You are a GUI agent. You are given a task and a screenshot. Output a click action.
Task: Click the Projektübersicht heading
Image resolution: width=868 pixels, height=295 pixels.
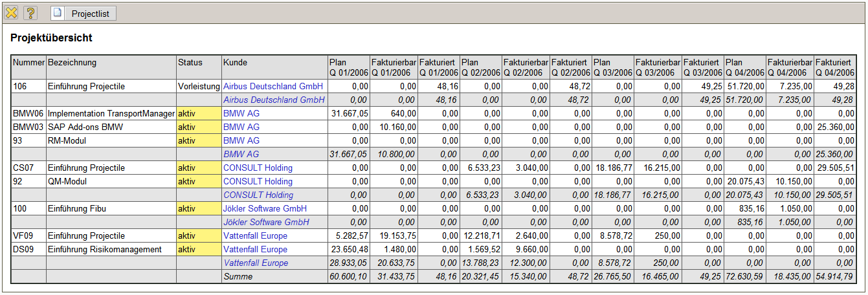[51, 38]
